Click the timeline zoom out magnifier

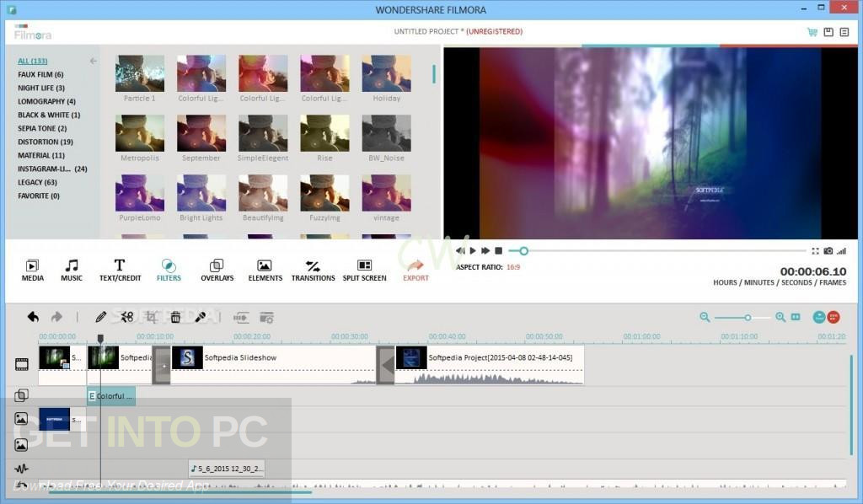pyautogui.click(x=705, y=317)
